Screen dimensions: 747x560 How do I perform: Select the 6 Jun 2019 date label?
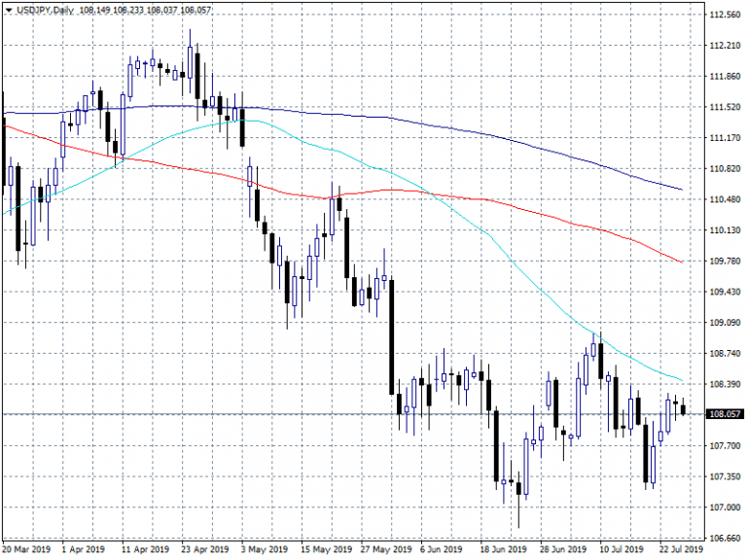pyautogui.click(x=445, y=549)
